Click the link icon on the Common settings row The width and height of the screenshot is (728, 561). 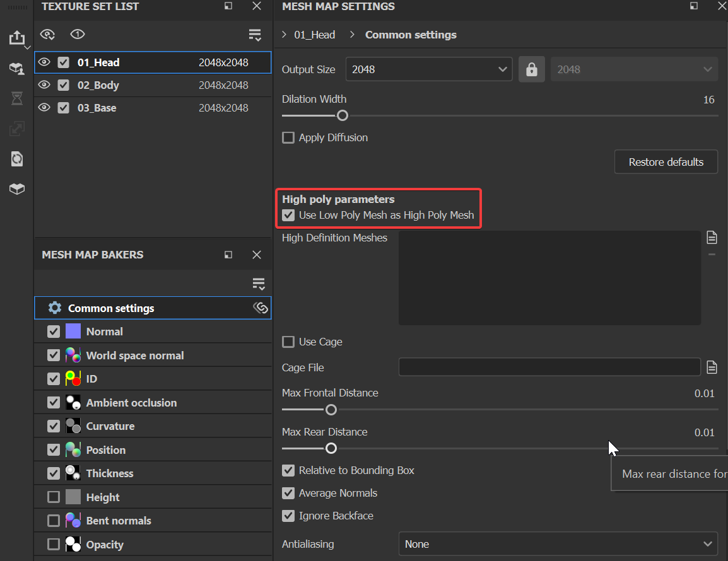pos(261,308)
